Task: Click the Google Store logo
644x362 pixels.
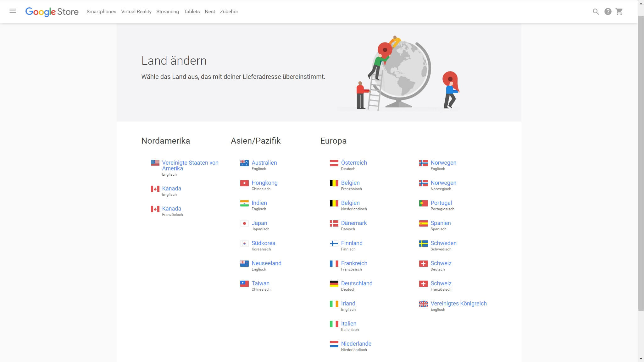Action: (x=52, y=12)
